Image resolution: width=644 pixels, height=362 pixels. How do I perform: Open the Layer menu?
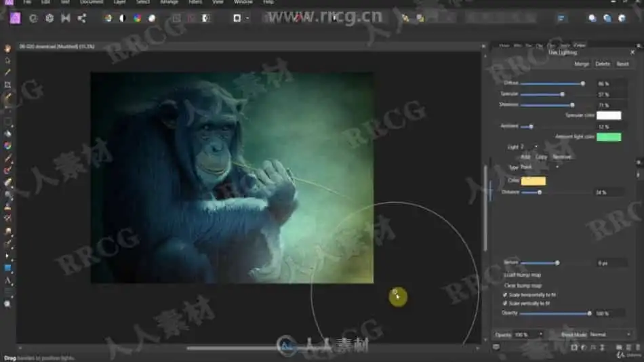point(119,2)
